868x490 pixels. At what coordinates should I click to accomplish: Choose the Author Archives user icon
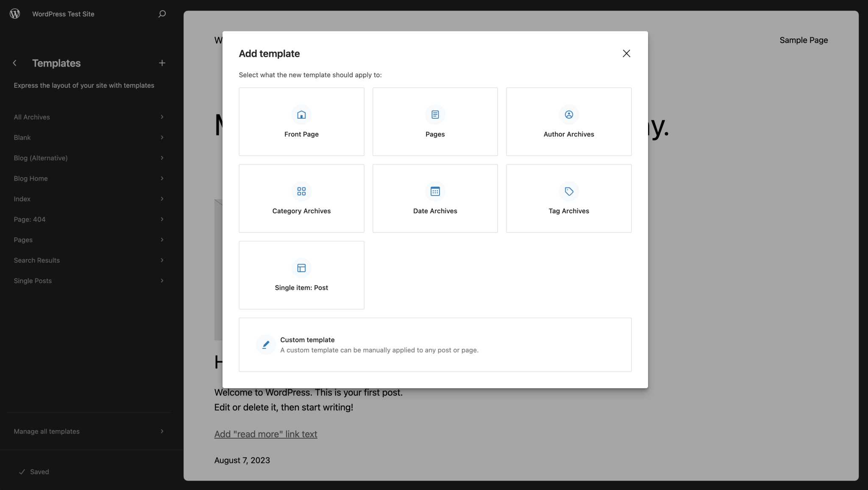pyautogui.click(x=569, y=114)
